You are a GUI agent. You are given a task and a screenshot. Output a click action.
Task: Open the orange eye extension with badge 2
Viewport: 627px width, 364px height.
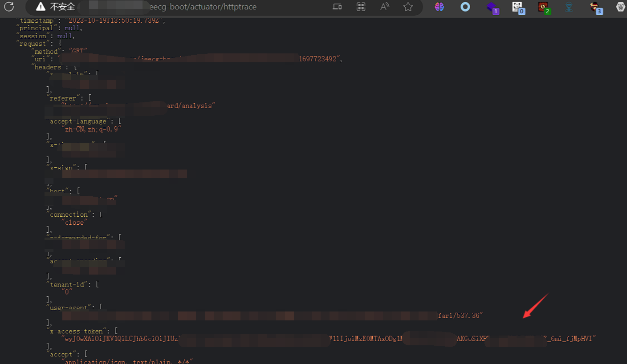[542, 7]
